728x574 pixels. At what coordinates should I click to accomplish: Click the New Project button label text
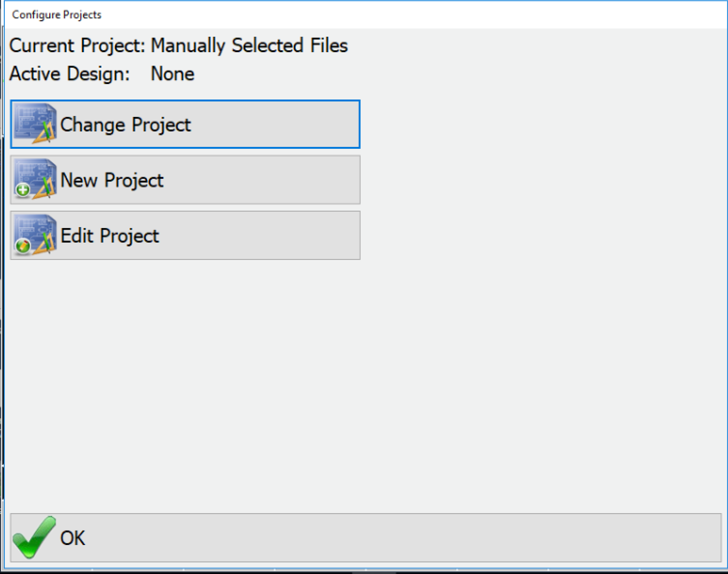tap(112, 180)
